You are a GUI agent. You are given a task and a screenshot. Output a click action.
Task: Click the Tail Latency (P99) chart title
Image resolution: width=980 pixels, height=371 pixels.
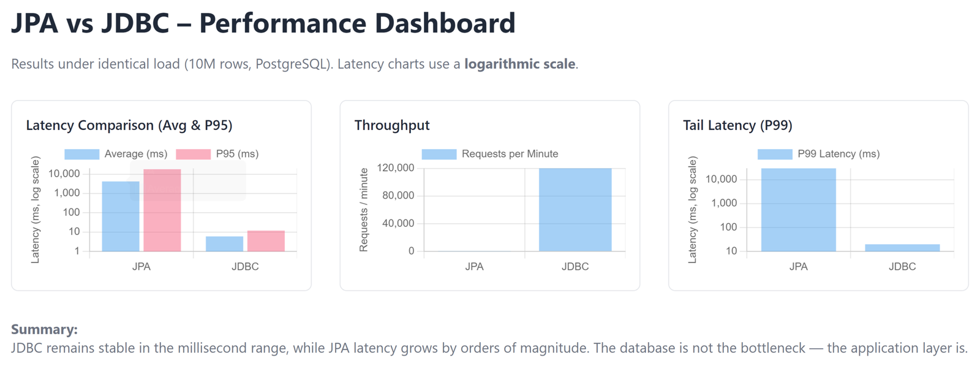pos(737,126)
